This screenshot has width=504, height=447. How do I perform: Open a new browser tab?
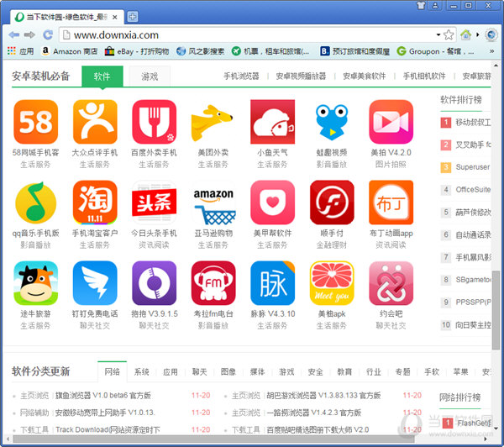133,16
